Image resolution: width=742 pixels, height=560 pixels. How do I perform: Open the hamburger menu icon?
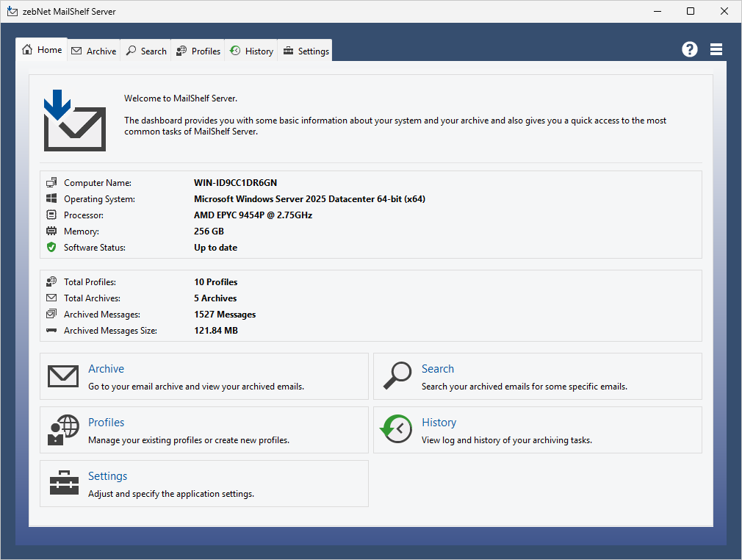tap(716, 49)
